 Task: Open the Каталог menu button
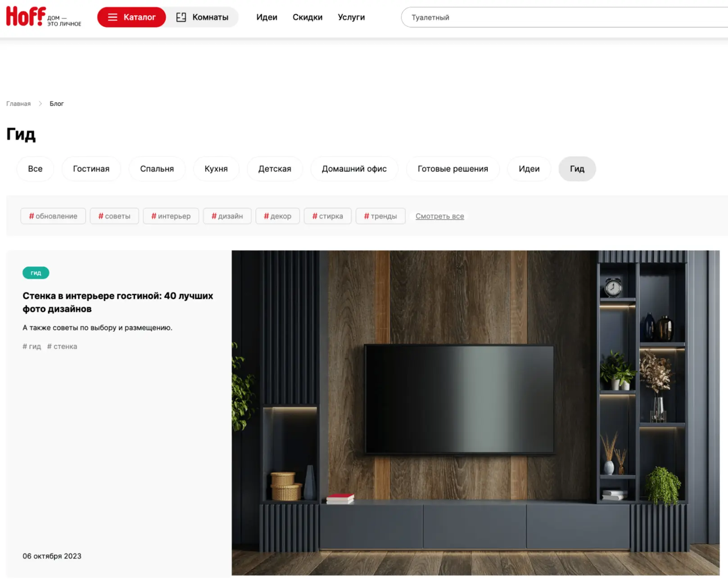(x=131, y=17)
